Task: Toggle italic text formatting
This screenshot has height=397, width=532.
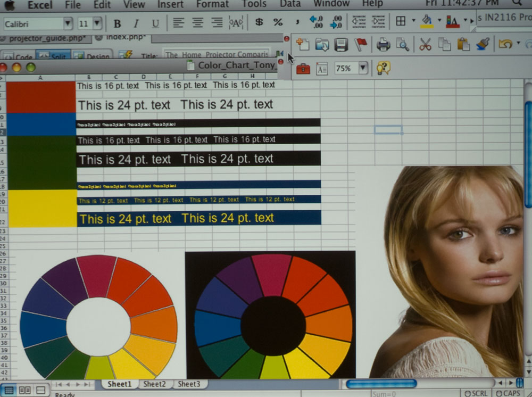Action: (x=136, y=23)
